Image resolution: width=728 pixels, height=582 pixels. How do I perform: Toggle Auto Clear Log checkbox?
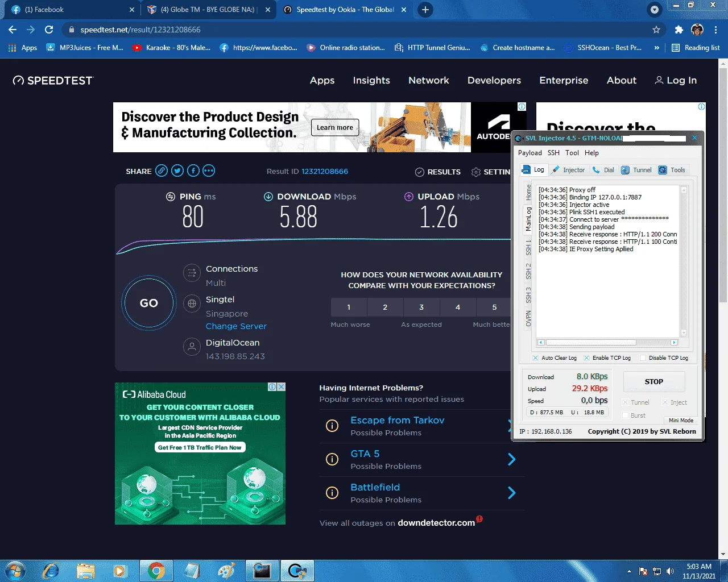[x=535, y=358]
